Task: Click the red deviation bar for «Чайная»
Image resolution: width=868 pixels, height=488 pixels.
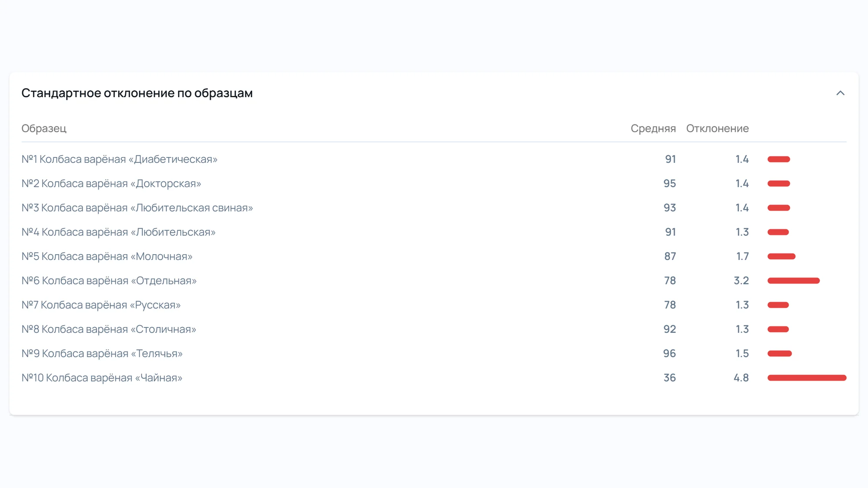Action: (x=807, y=378)
